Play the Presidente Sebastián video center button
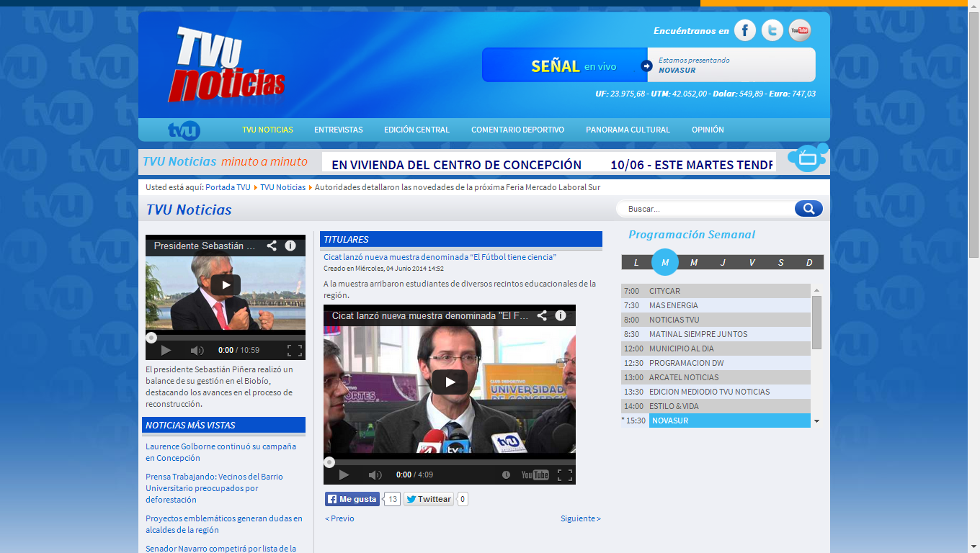The width and height of the screenshot is (980, 553). click(226, 285)
